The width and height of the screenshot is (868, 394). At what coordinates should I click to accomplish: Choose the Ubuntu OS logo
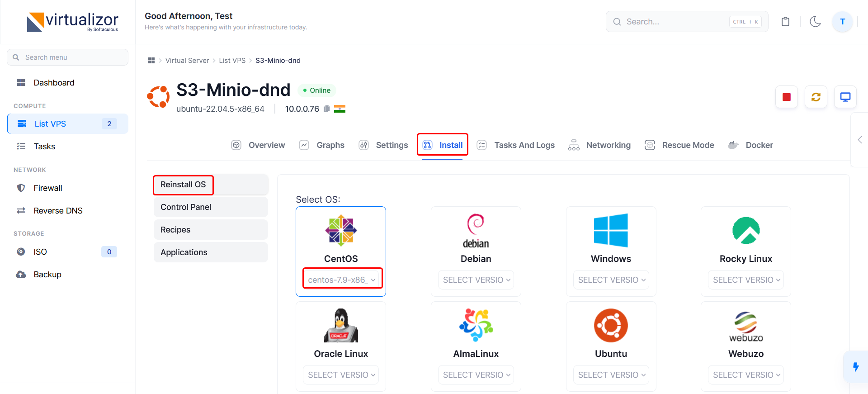coord(611,325)
